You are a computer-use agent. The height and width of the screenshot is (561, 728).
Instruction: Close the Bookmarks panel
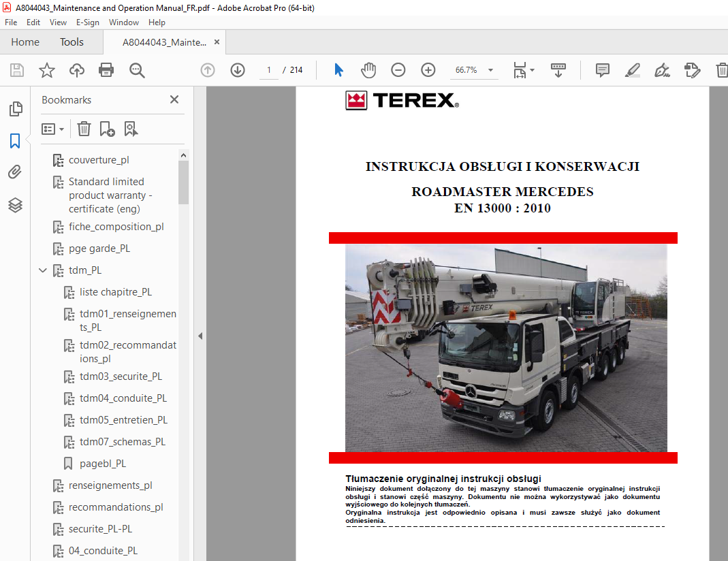174,99
